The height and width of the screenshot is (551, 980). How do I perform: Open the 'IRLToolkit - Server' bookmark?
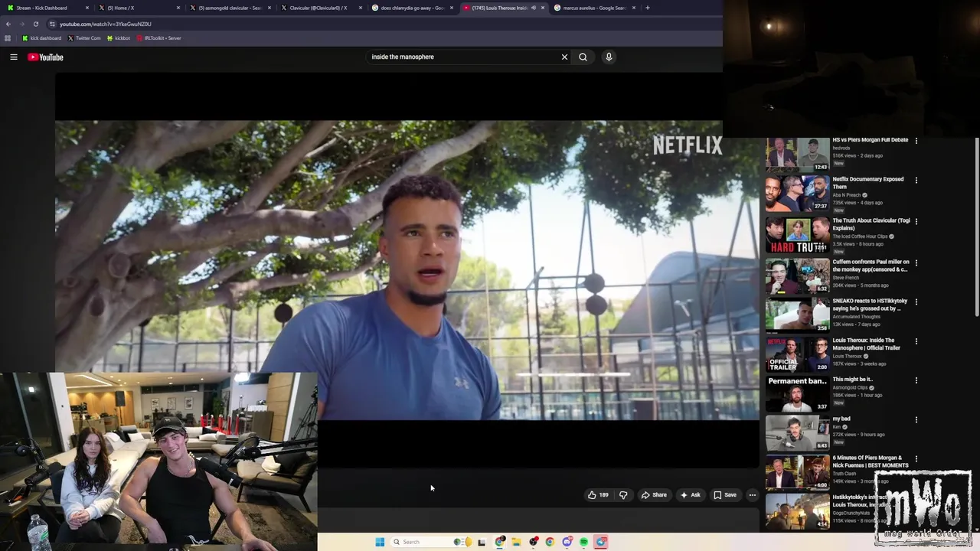158,38
